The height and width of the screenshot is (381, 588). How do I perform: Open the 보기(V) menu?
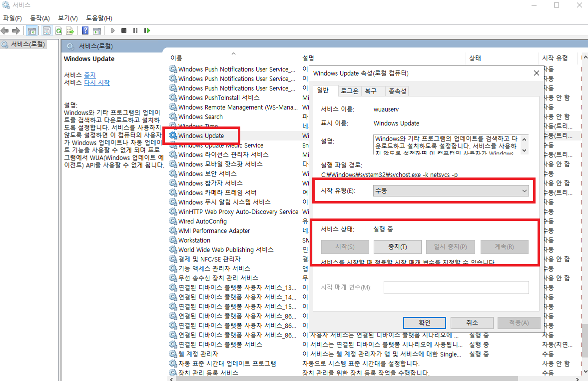coord(68,18)
